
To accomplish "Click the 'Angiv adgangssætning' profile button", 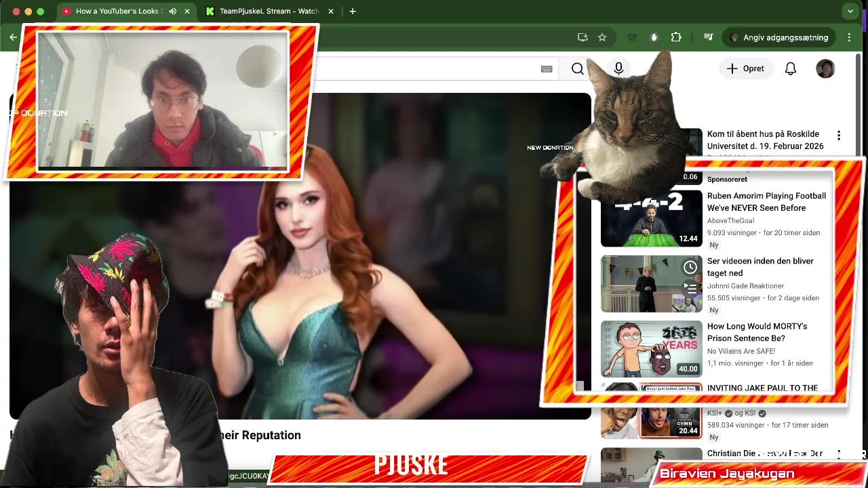I will click(778, 37).
